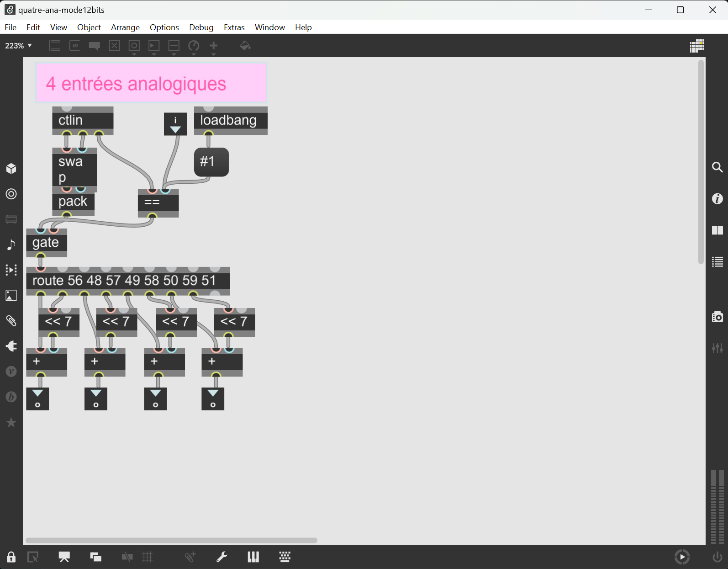Screen dimensions: 728x569
Task: Open the reference book icon in right sidebar
Action: [717, 230]
